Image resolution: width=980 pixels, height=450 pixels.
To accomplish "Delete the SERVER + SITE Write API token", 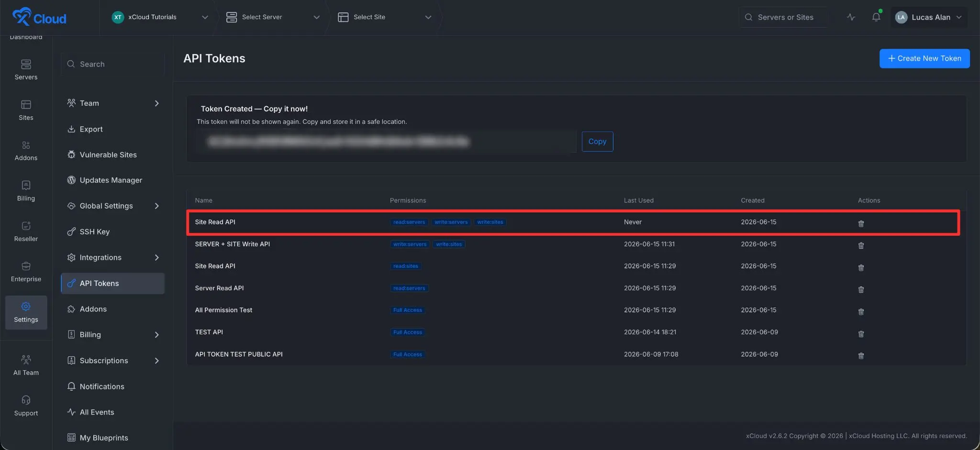I will pyautogui.click(x=861, y=245).
